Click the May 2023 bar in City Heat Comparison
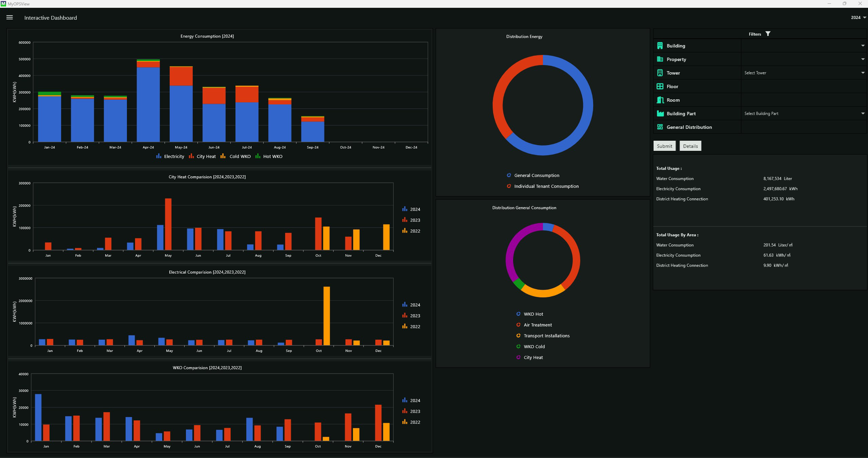The width and height of the screenshot is (868, 458). tap(168, 224)
